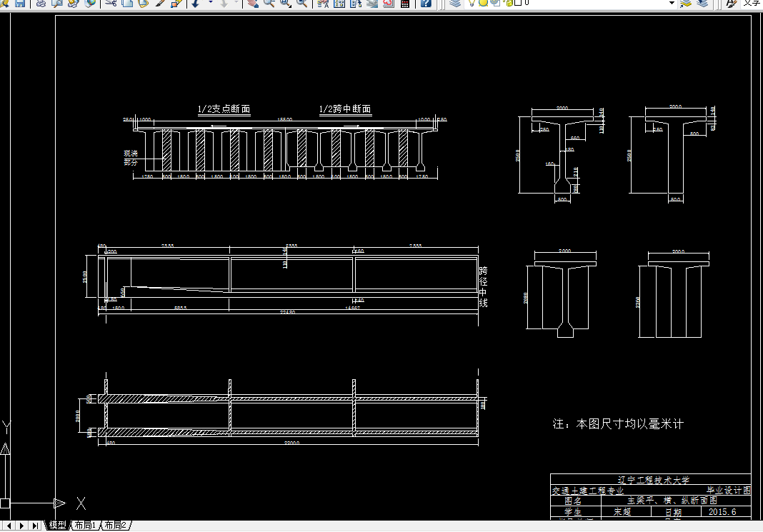Screen dimensions: 763x532
Task: Click the Cut scissors icon
Action: [111, 4]
